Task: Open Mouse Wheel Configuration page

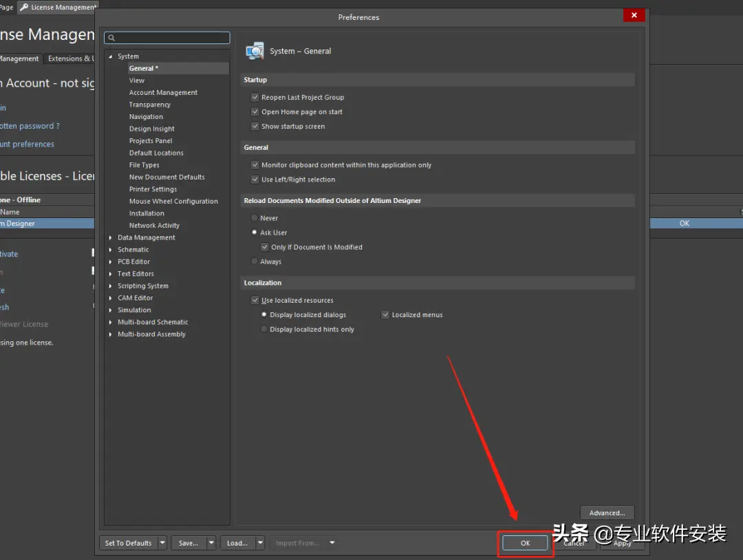Action: (173, 202)
